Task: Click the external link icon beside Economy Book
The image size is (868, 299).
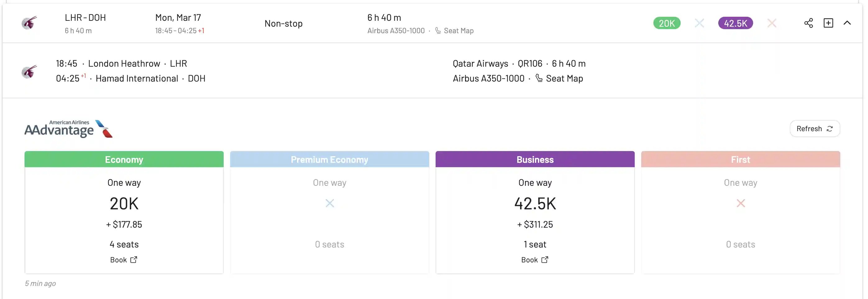Action: coord(134,260)
